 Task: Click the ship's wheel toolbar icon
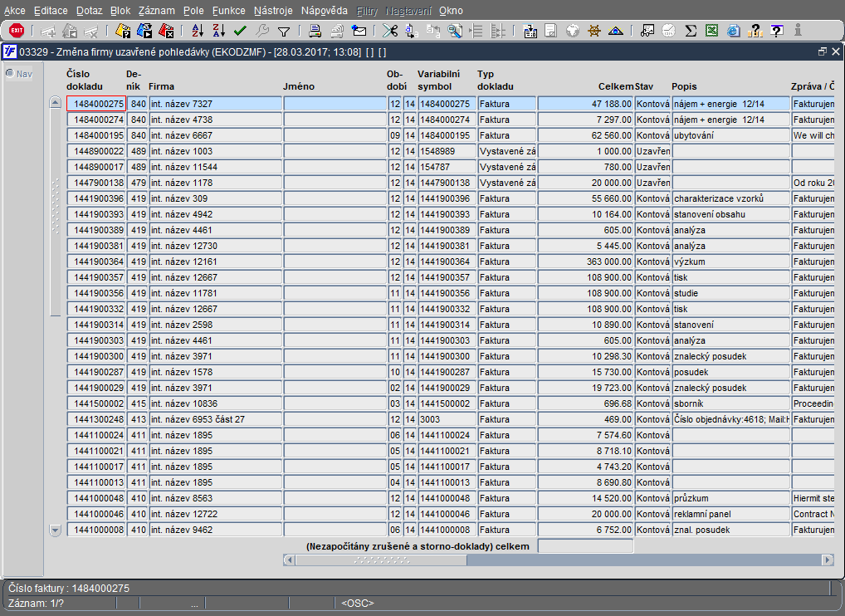tap(593, 31)
